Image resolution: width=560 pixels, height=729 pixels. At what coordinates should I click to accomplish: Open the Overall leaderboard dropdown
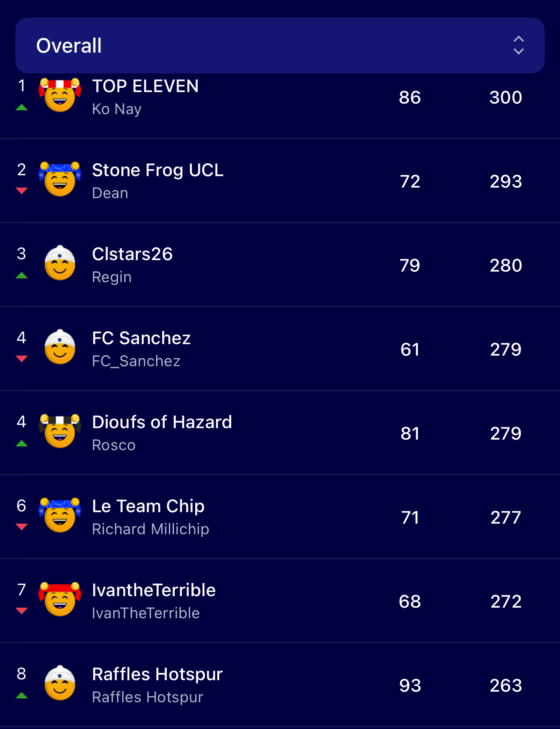(279, 45)
